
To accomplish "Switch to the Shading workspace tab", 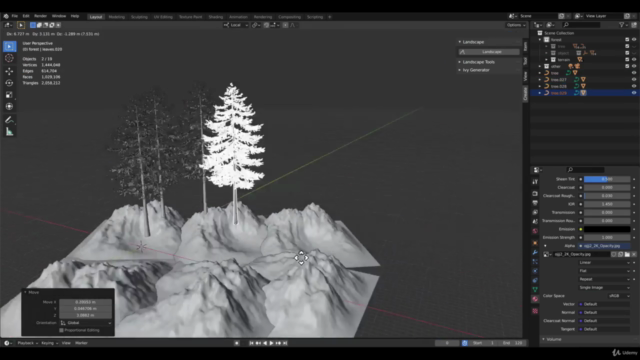I will point(216,17).
